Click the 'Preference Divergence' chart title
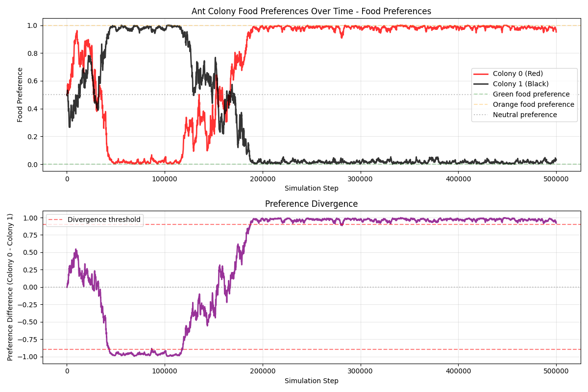Image resolution: width=588 pixels, height=392 pixels. pos(311,204)
